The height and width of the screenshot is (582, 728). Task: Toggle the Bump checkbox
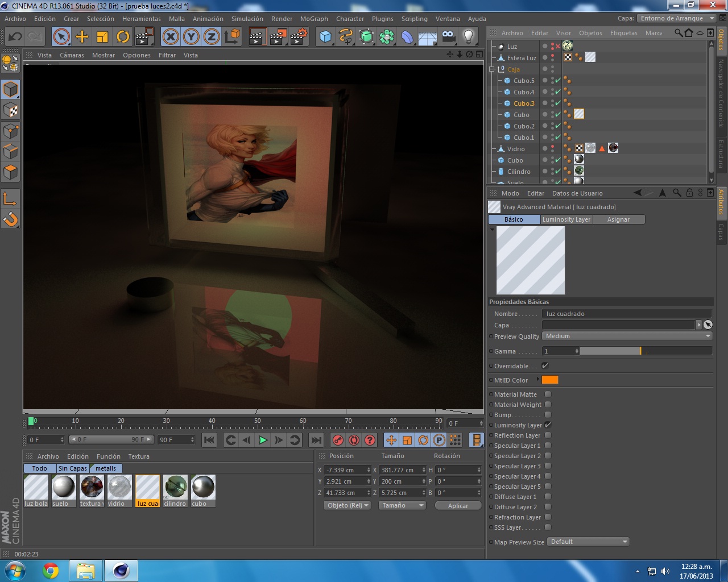548,415
